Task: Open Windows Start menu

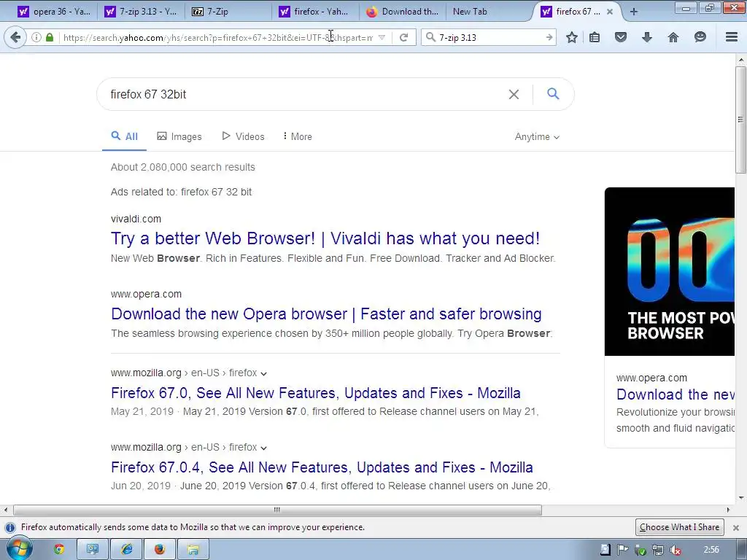Action: pos(18,549)
